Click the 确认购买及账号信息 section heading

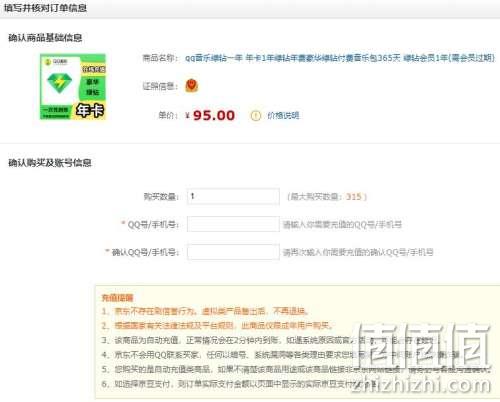50,163
